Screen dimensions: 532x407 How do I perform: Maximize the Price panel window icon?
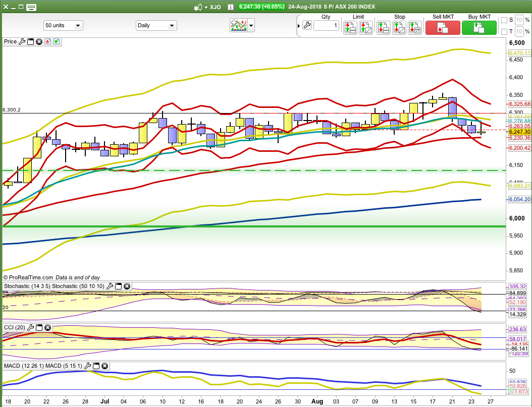click(30, 42)
